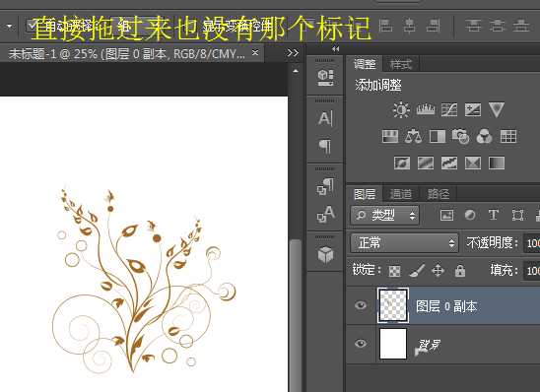Switch to the 通道 tab
Image resolution: width=540 pixels, height=392 pixels.
tap(400, 194)
